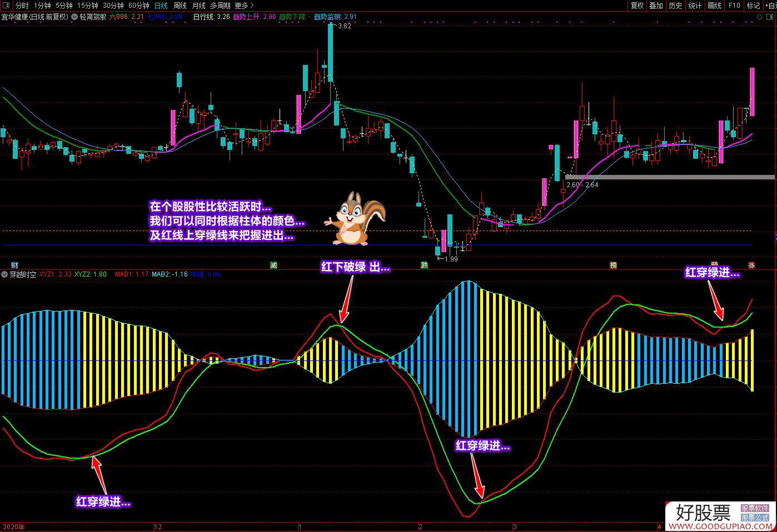777x532 pixels.
Task: Open the 统计 statistics button
Action: 695,6
